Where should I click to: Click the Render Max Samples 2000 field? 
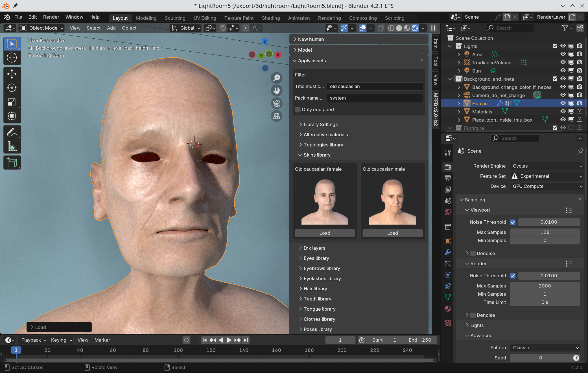(x=545, y=286)
